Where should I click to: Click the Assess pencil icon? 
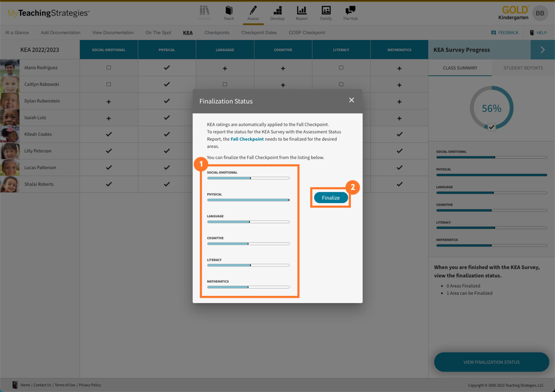click(x=253, y=11)
